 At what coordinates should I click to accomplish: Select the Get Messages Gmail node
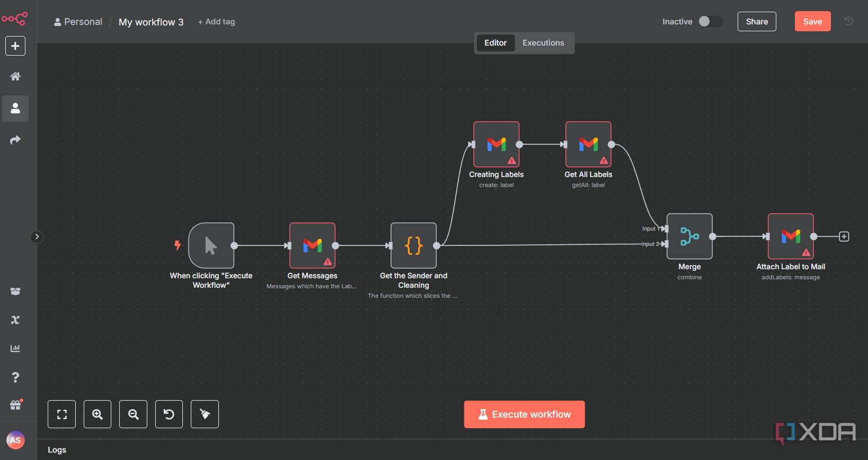[313, 245]
